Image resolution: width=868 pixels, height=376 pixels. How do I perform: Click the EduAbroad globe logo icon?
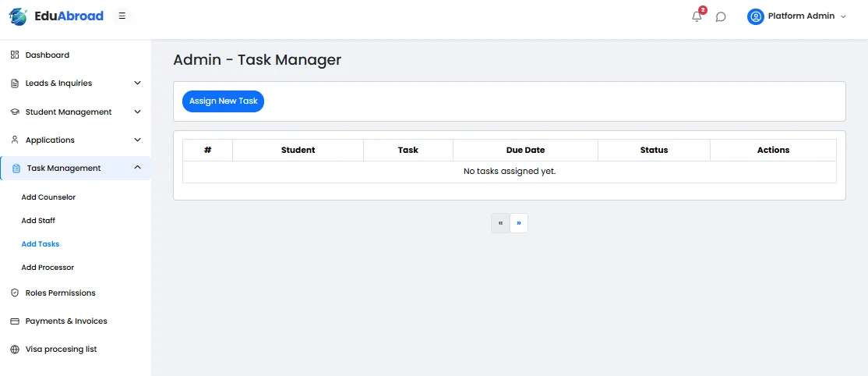click(x=18, y=16)
